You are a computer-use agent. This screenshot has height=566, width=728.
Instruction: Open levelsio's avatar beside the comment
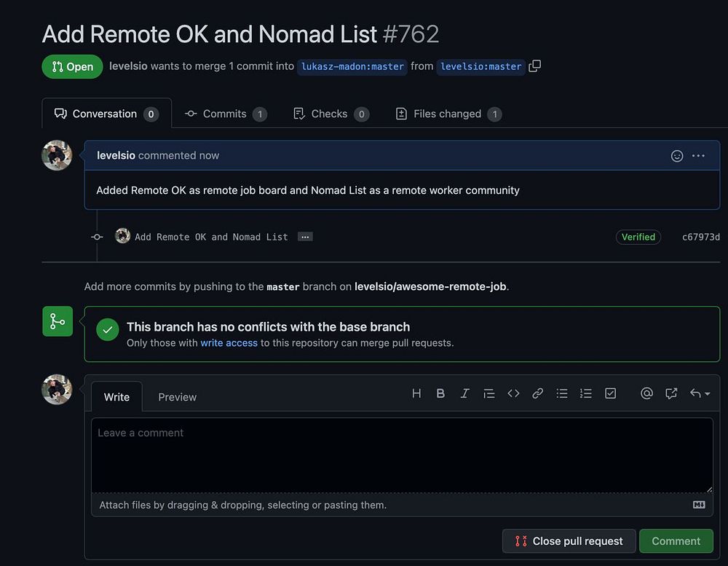click(57, 155)
